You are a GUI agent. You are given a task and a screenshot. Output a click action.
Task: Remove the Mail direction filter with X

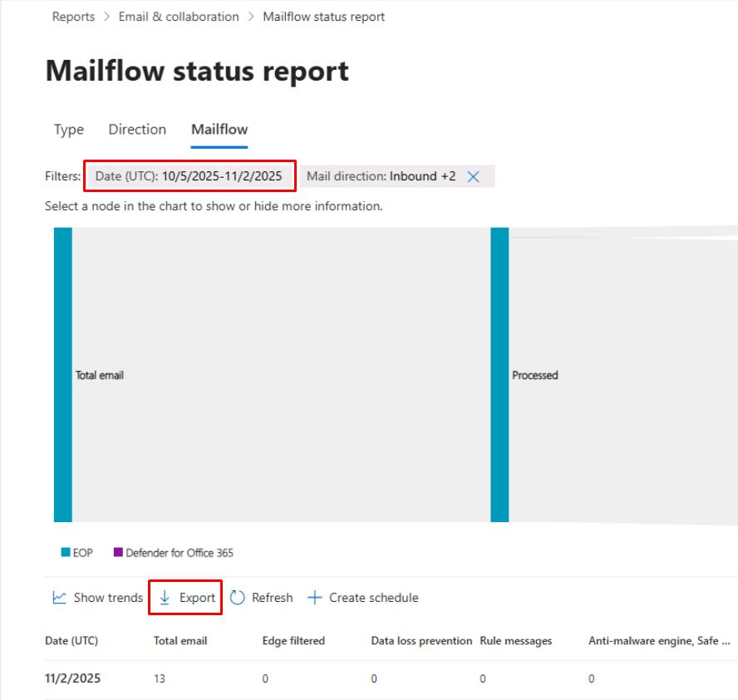473,176
